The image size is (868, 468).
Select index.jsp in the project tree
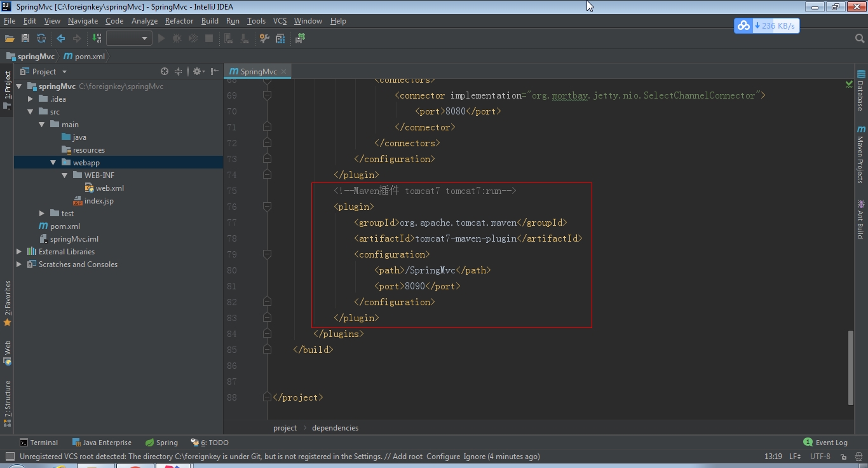pos(93,201)
